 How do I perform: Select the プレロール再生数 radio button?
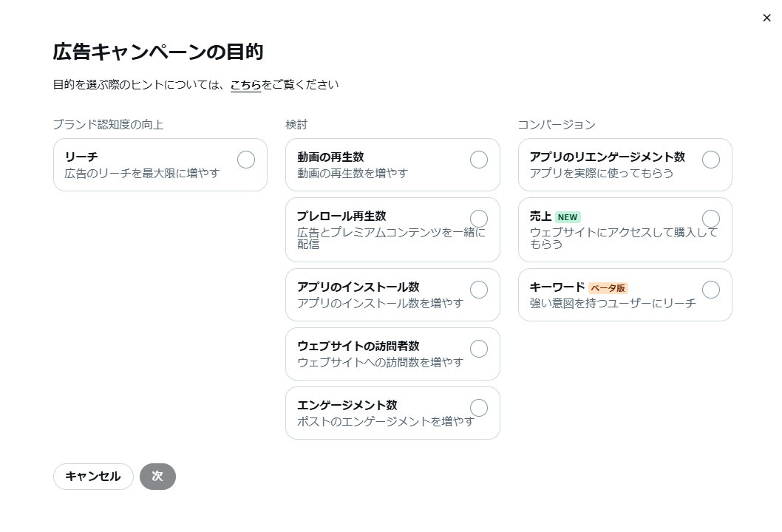478,218
